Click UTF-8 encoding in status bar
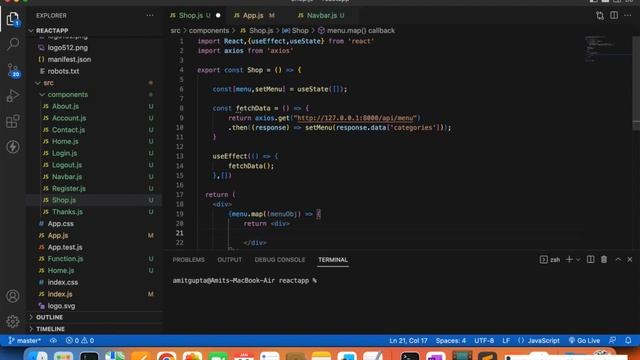The height and width of the screenshot is (360, 640). tap(484, 340)
